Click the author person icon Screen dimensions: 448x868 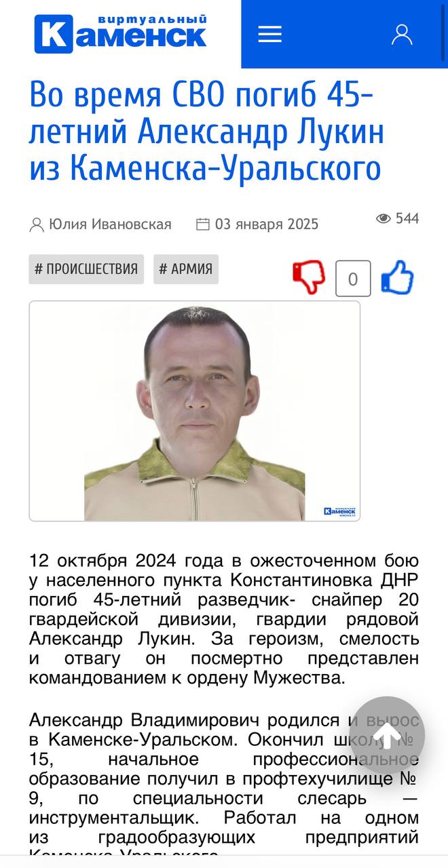pyautogui.click(x=37, y=224)
